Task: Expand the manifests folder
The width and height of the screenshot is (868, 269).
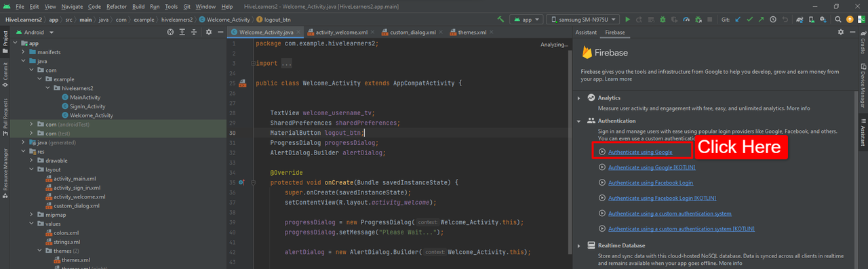Action: tap(24, 52)
